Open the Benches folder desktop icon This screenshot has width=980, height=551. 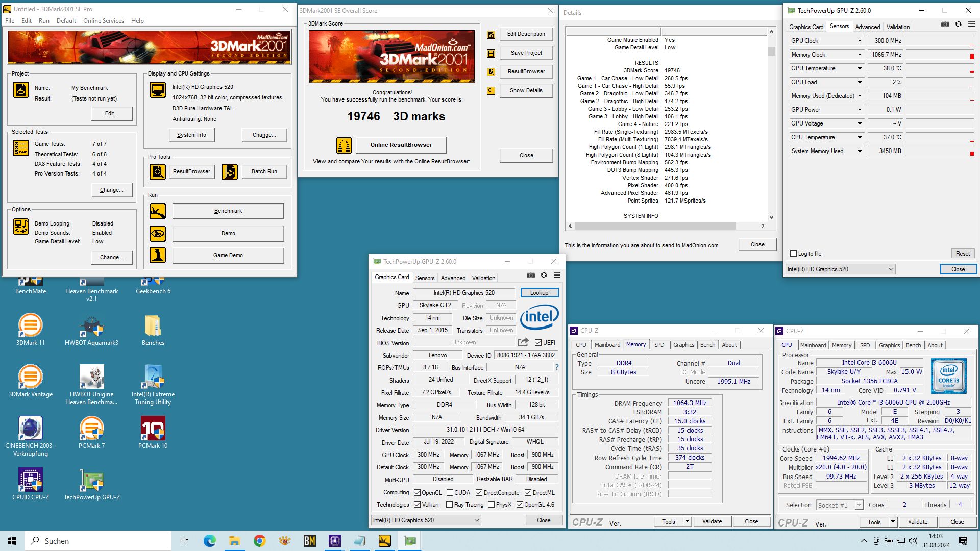click(153, 330)
